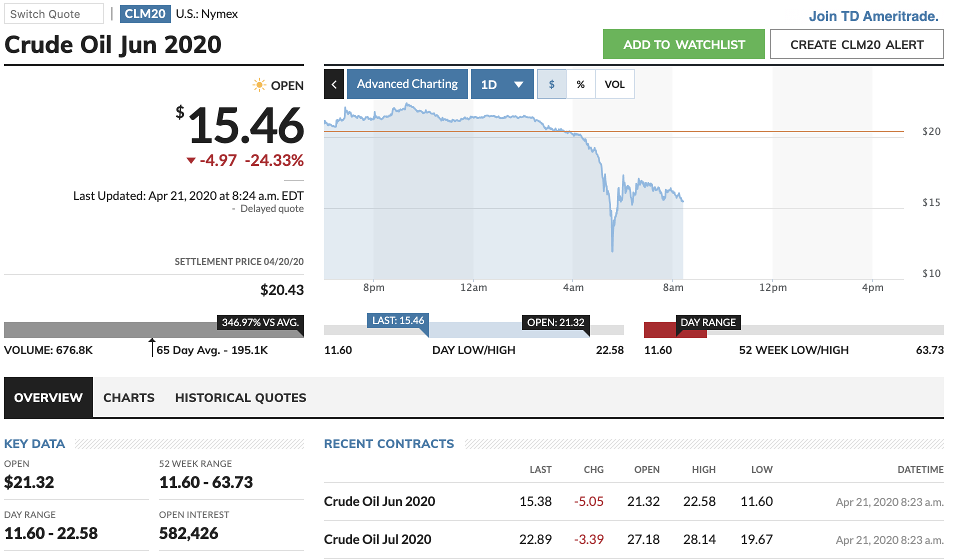Toggle the VOL volume chart display
Image resolution: width=959 pixels, height=560 pixels.
point(614,84)
